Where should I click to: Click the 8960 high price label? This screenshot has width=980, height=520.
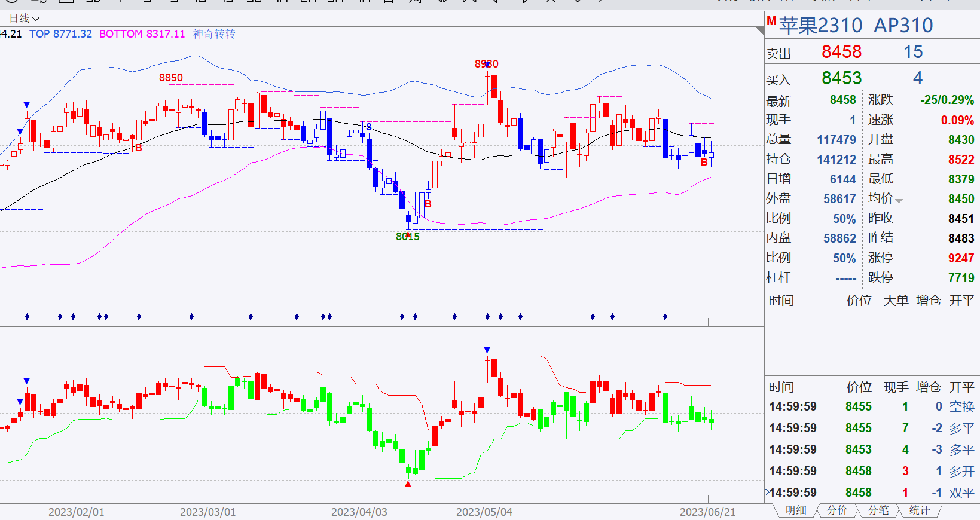487,64
